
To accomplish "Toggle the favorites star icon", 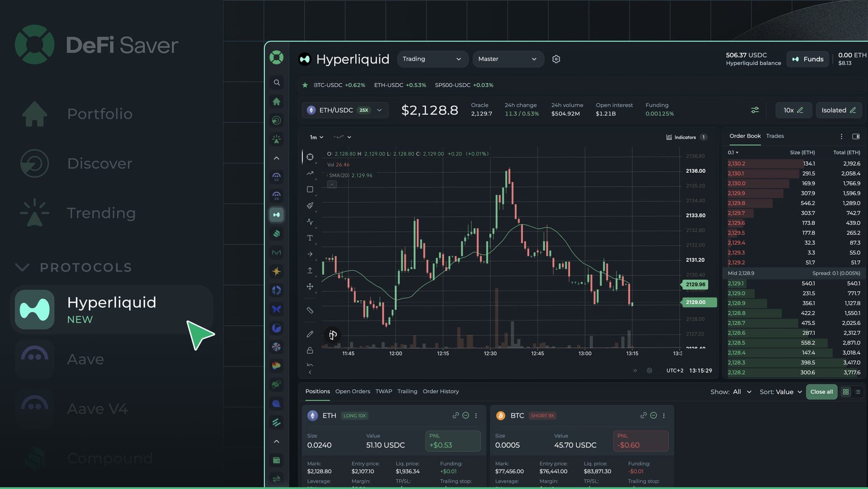I will (305, 85).
